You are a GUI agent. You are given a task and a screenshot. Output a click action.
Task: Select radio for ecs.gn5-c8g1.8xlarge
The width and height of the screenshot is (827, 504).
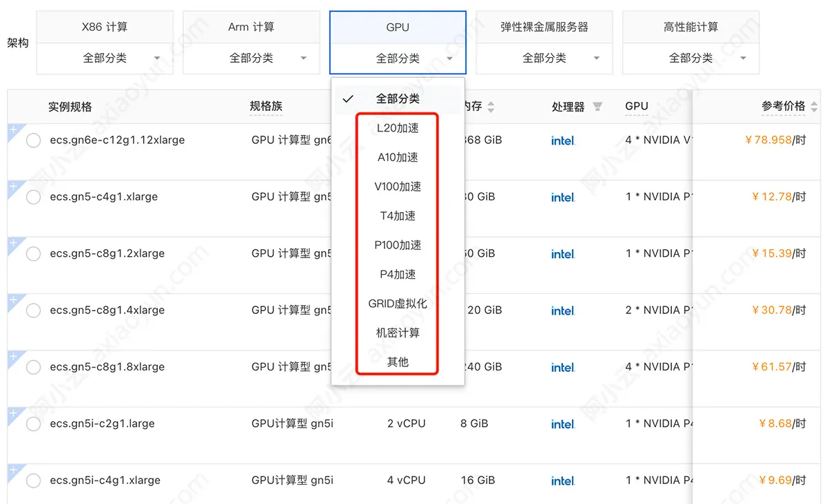point(33,367)
